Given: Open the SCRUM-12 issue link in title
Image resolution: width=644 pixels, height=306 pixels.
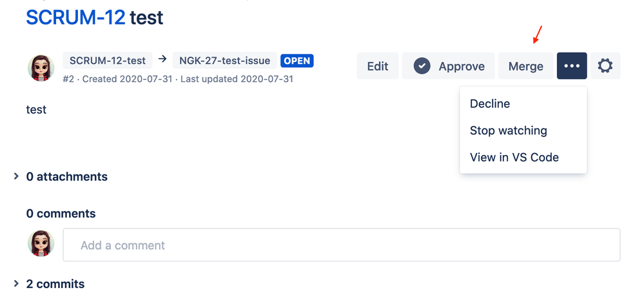Looking at the screenshot, I should click(75, 17).
